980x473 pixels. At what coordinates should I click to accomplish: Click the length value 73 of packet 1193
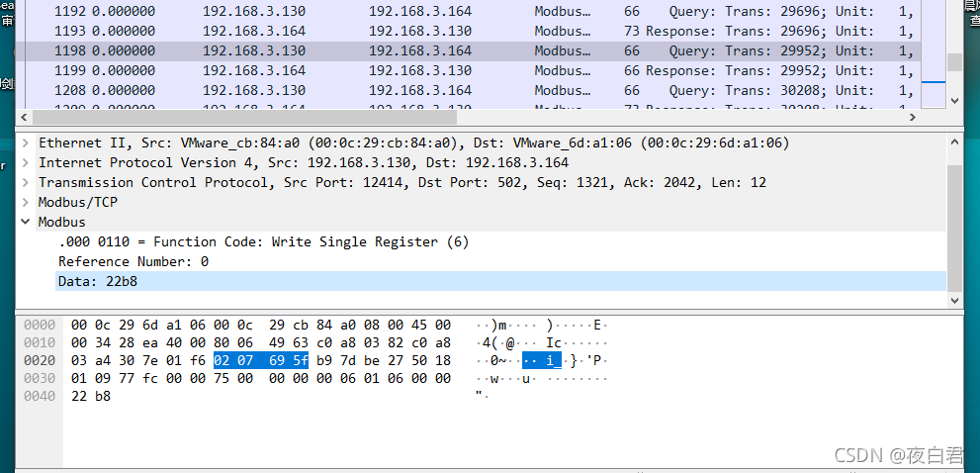pyautogui.click(x=631, y=31)
